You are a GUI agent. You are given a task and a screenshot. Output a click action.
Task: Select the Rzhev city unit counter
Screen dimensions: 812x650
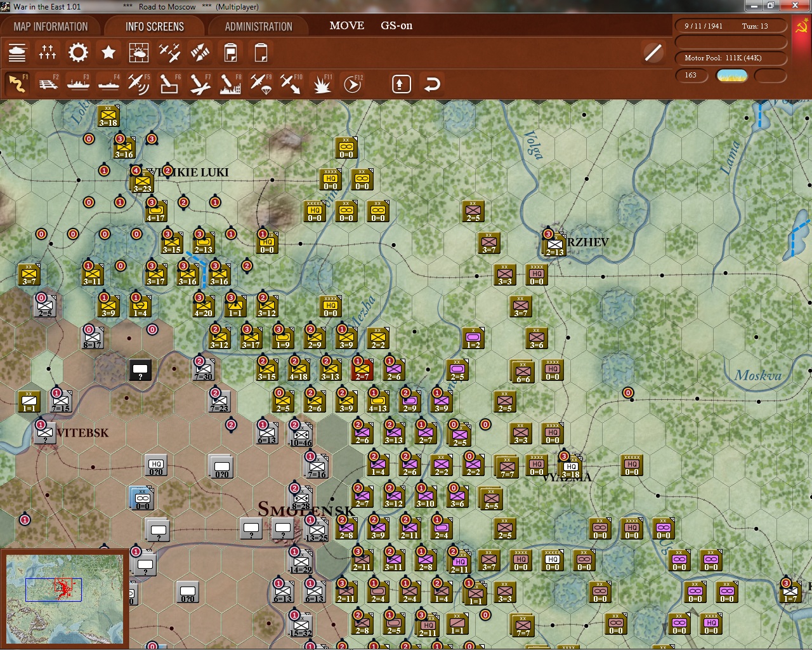554,244
